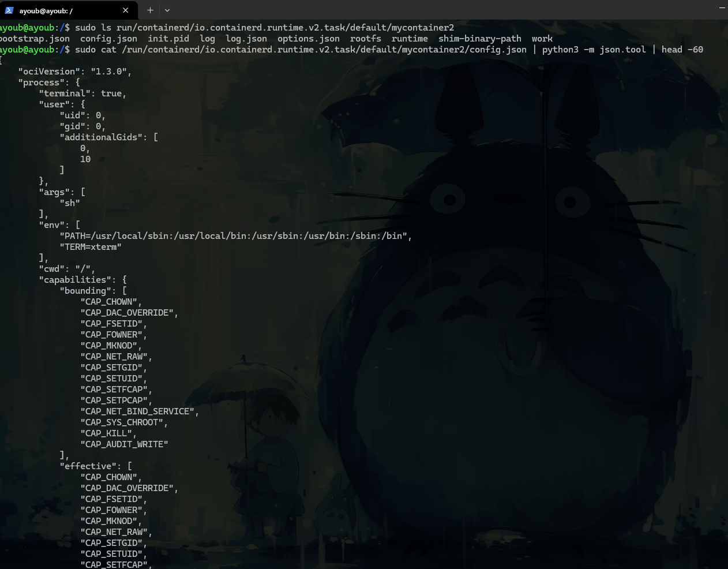The height and width of the screenshot is (569, 728).
Task: Click the "terminal": true line
Action: click(82, 93)
